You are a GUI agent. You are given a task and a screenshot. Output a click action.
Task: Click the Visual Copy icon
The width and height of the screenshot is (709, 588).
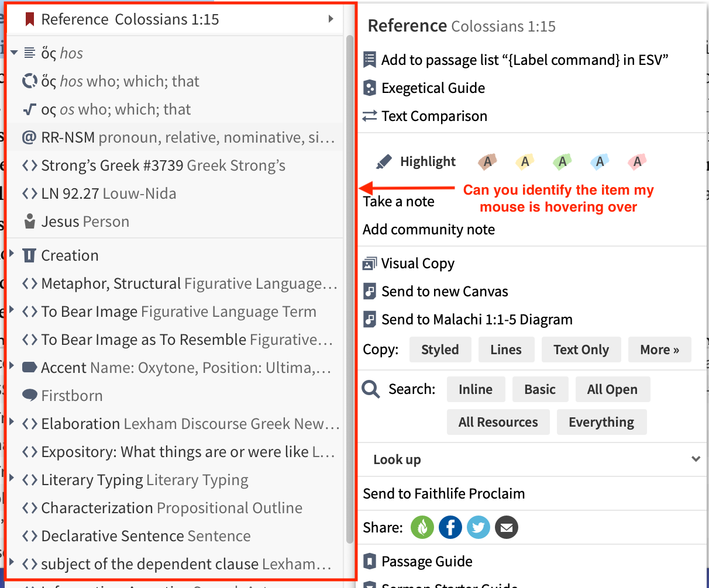coord(369,263)
